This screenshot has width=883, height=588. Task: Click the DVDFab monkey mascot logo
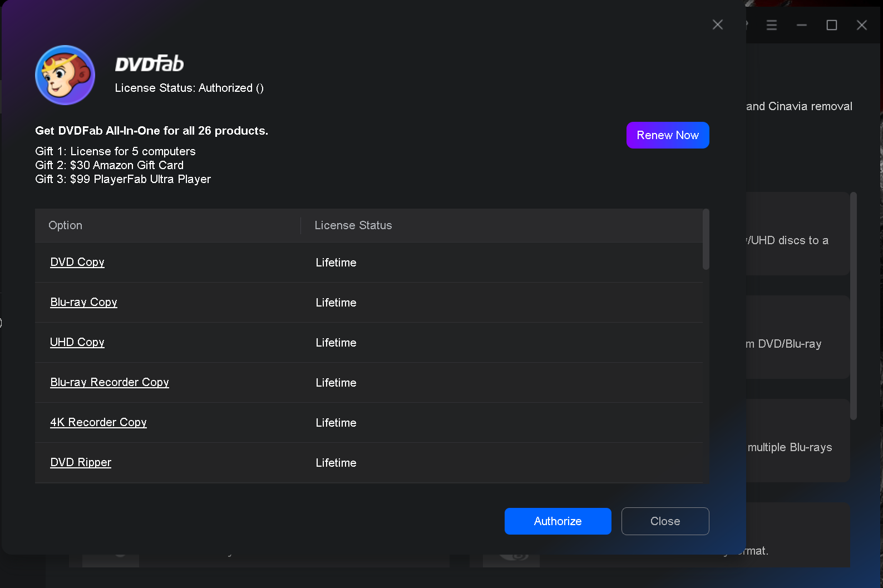coord(65,75)
